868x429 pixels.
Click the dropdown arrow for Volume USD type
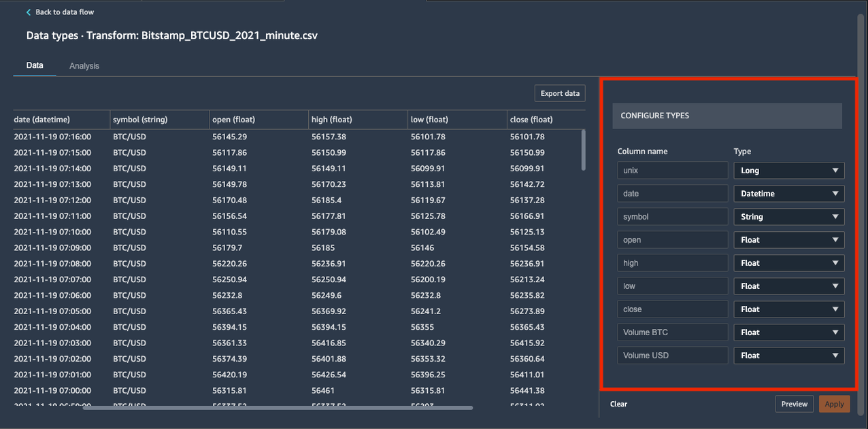pyautogui.click(x=836, y=355)
